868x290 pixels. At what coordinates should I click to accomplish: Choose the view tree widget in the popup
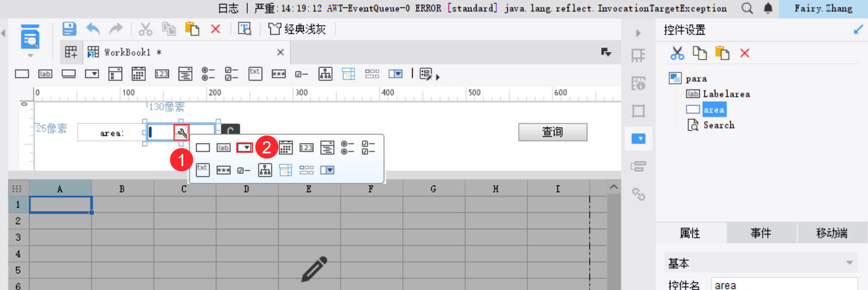(265, 170)
